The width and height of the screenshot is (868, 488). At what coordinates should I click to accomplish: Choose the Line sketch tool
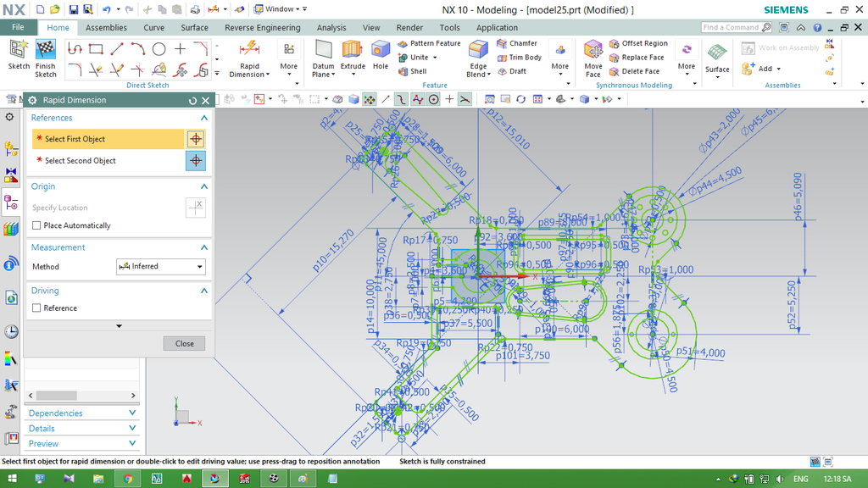[x=117, y=49]
